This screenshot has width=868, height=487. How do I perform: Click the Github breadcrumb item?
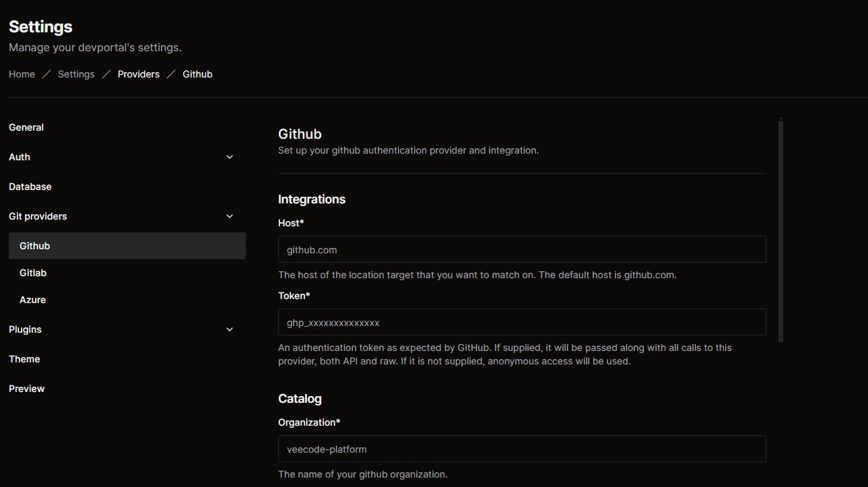click(197, 74)
